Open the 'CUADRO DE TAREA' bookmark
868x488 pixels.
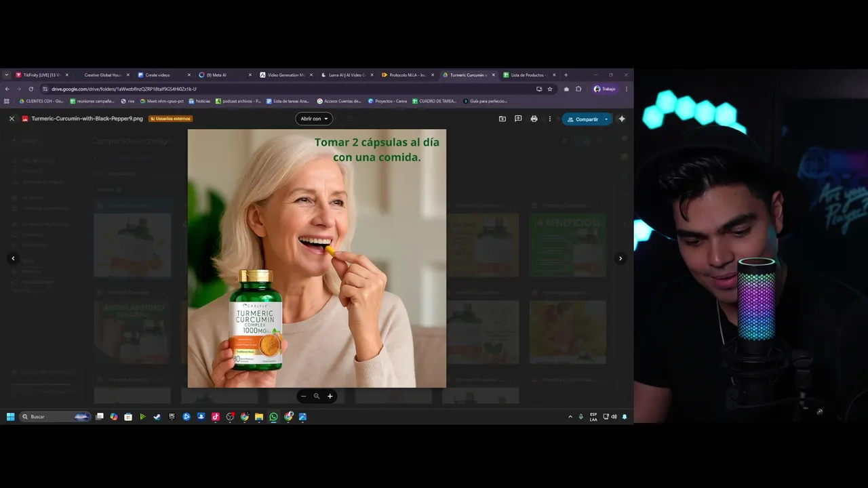(434, 101)
